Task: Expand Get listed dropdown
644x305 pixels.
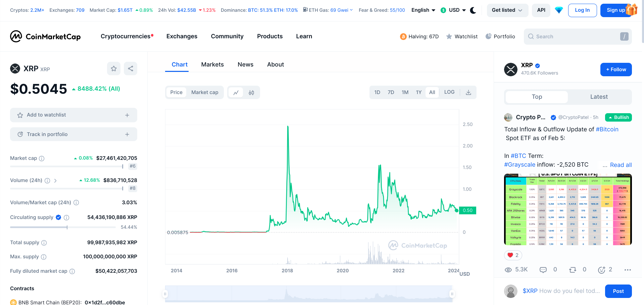Action: pos(507,10)
